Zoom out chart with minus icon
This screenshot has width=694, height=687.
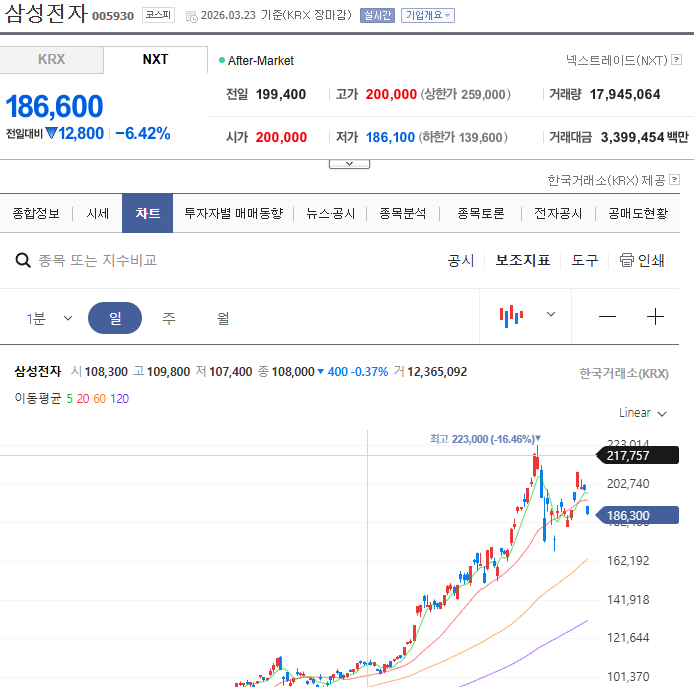[607, 316]
